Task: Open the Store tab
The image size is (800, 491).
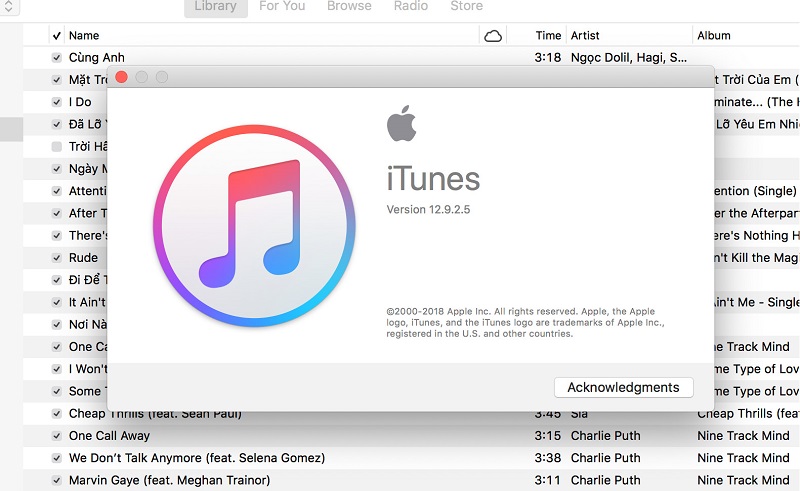Action: tap(466, 6)
